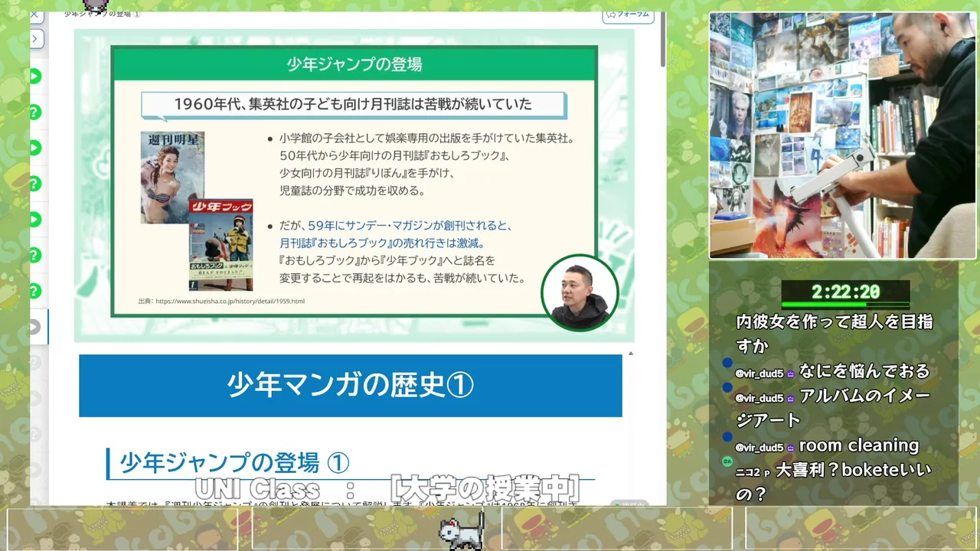Click the breadcrumb title 少年ジャンプの登場 ① at top

pyautogui.click(x=102, y=14)
